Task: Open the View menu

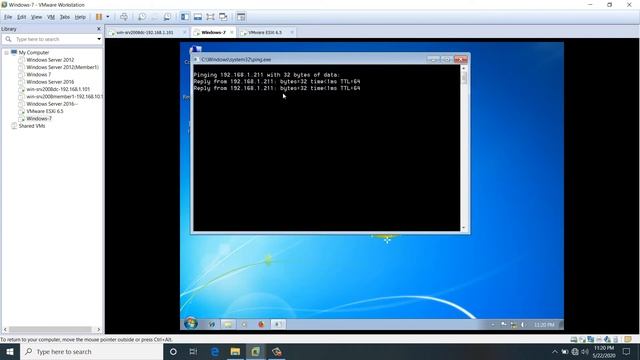Action: (36, 17)
